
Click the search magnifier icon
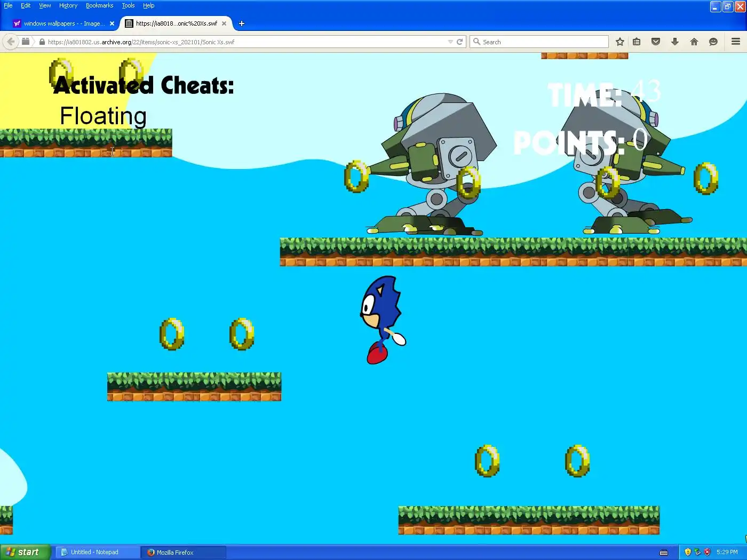click(476, 42)
